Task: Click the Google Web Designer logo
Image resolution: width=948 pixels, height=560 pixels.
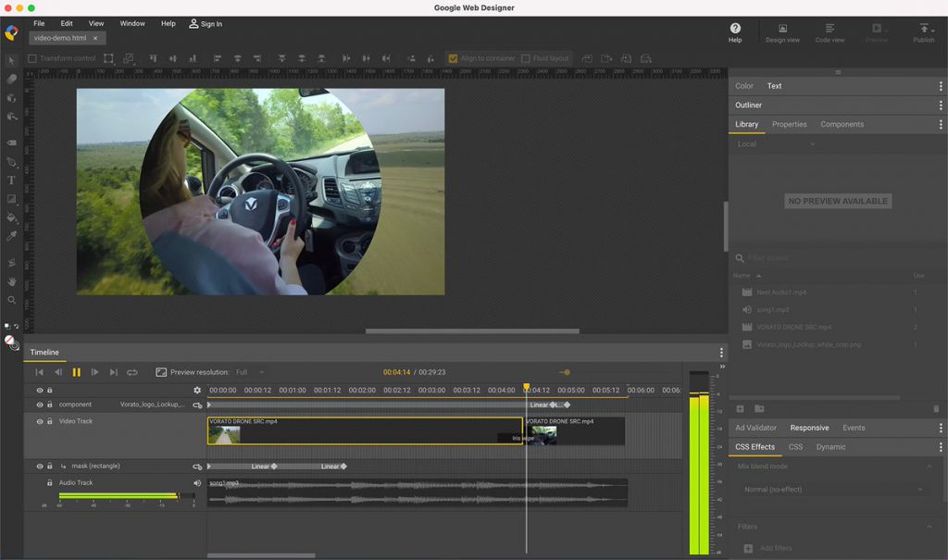Action: click(11, 32)
